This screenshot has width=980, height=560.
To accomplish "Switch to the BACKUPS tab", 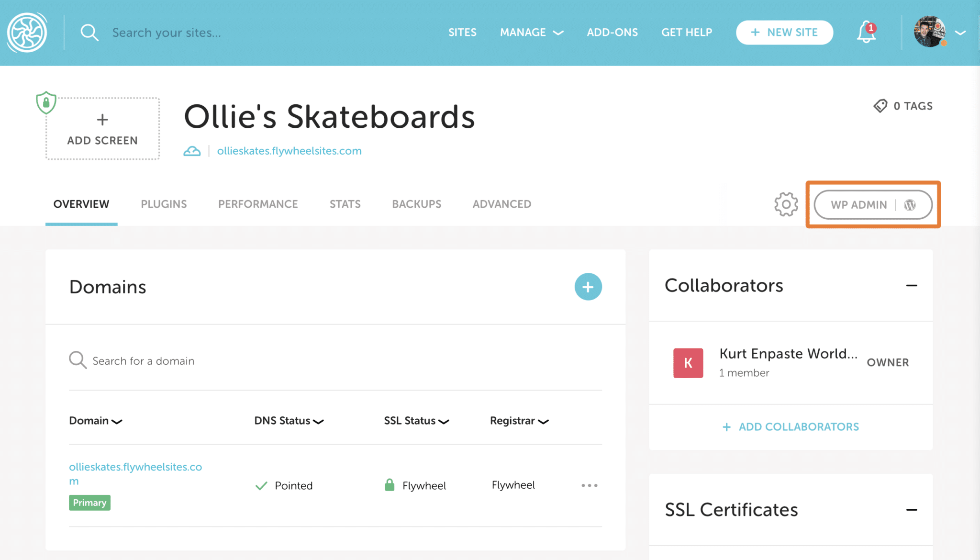I will 416,204.
